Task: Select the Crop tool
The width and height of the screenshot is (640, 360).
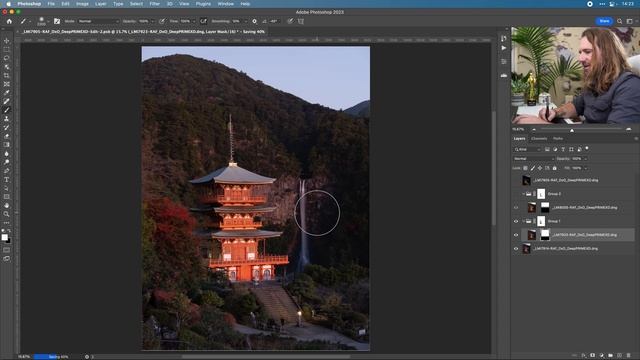Action: 7,76
